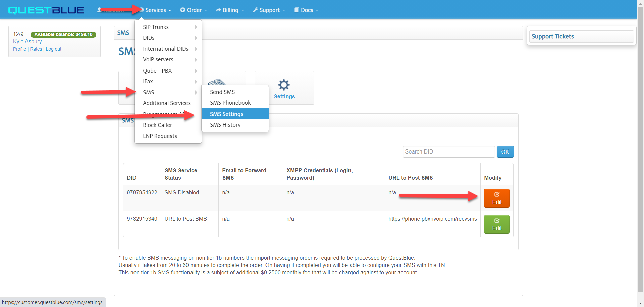Expand International DIDs submenu
This screenshot has height=307, width=644.
coord(168,49)
